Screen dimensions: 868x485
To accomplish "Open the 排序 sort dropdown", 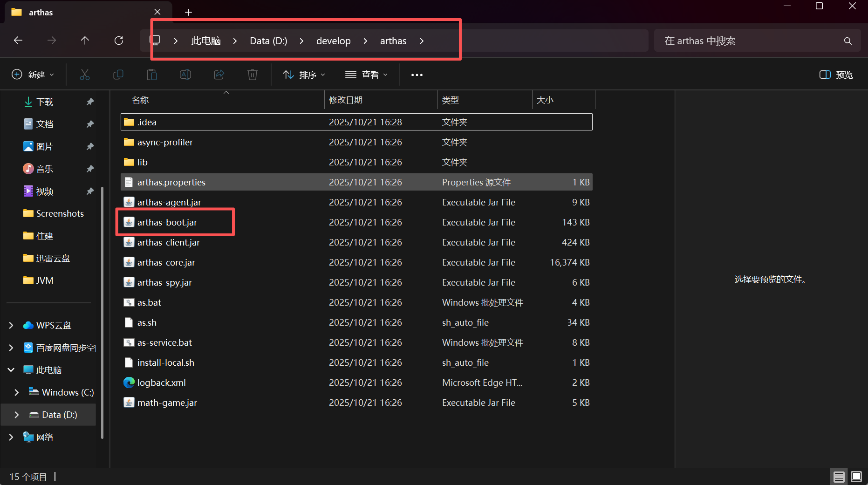I will click(304, 75).
